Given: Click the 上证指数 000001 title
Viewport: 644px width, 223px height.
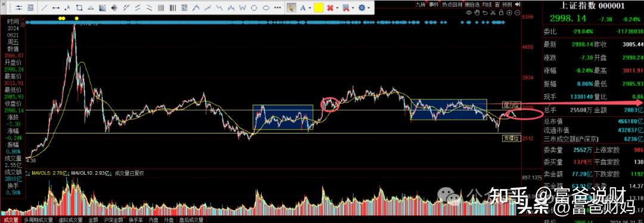Looking at the screenshot, I should 593,5.
